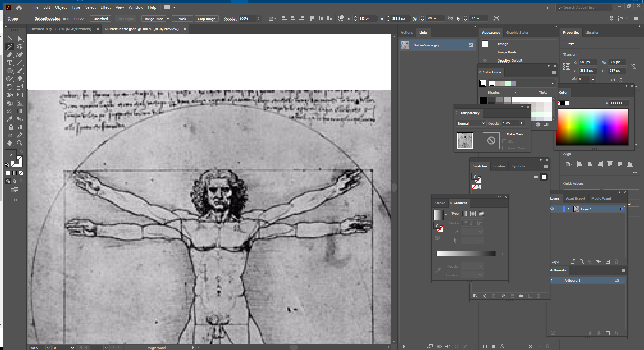Open the rotation angle dropdown in Properties

coord(593,79)
